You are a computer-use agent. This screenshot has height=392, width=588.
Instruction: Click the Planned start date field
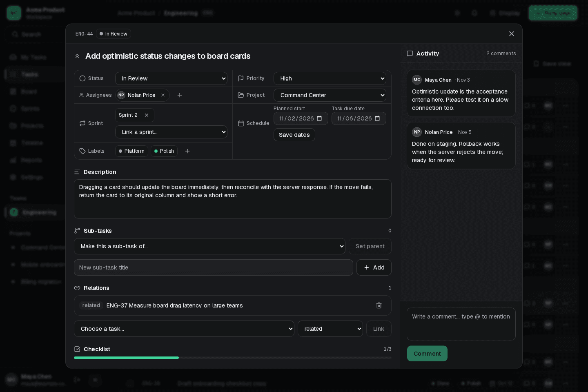coord(301,118)
